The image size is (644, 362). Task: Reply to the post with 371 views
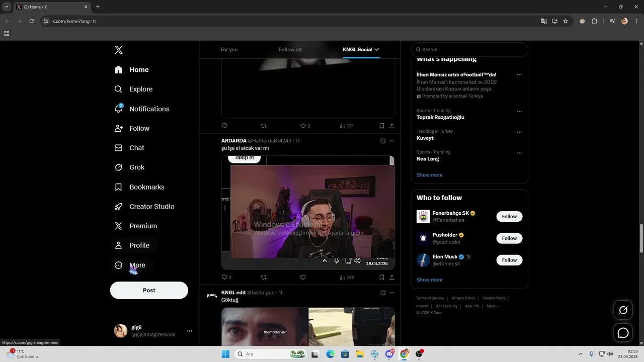224,126
